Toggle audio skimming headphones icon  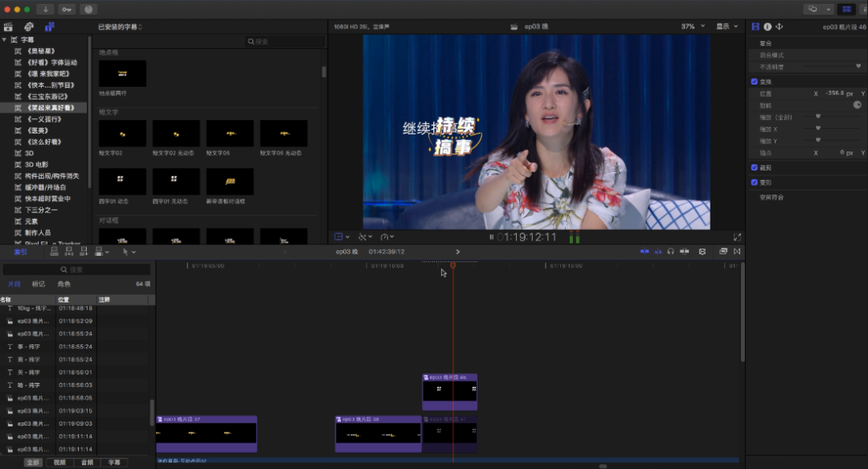(x=670, y=252)
